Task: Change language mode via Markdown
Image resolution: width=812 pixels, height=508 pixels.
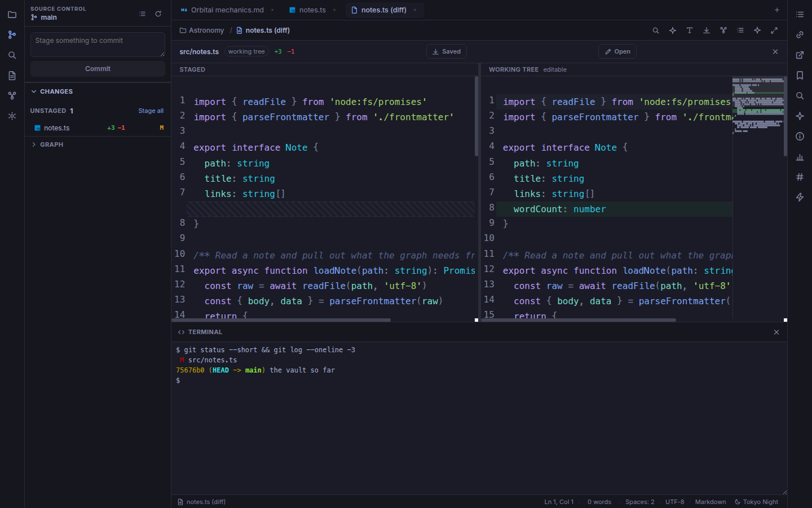Action: 710,502
